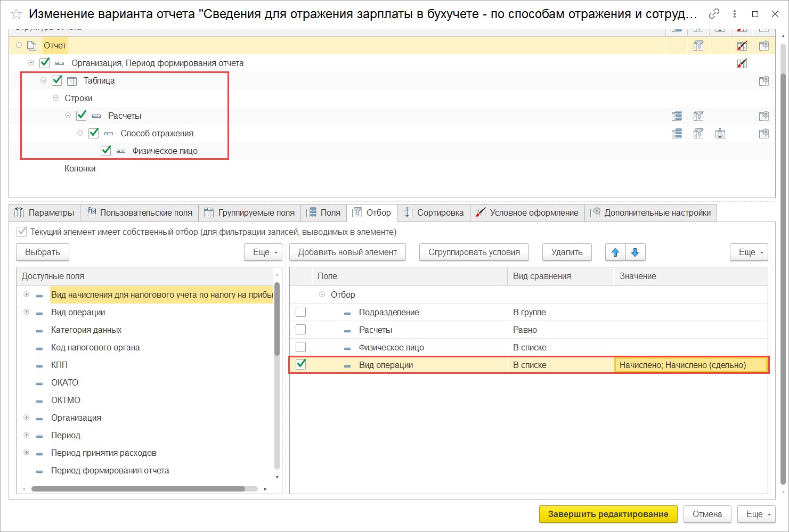
Task: Move filter element down with blue arrow
Action: [x=635, y=252]
